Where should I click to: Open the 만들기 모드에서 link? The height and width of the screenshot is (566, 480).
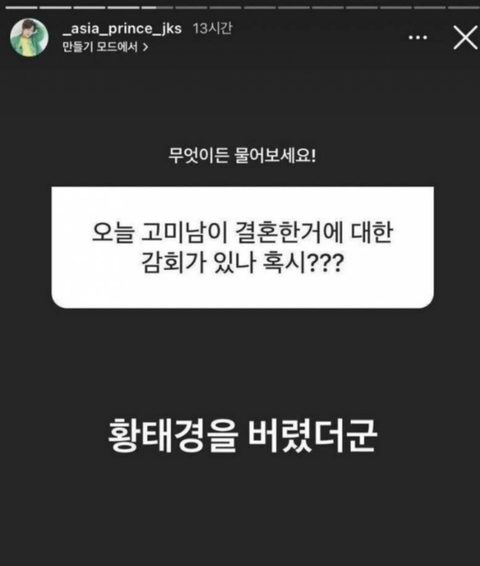tap(105, 47)
